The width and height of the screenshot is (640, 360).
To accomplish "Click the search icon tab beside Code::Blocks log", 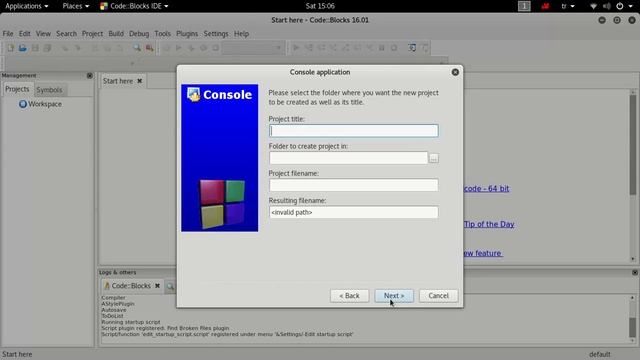I will point(170,286).
